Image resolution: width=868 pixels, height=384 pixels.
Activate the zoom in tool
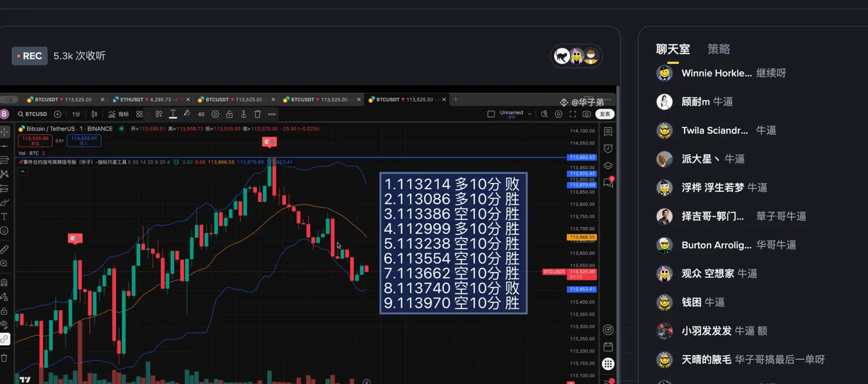[x=4, y=264]
